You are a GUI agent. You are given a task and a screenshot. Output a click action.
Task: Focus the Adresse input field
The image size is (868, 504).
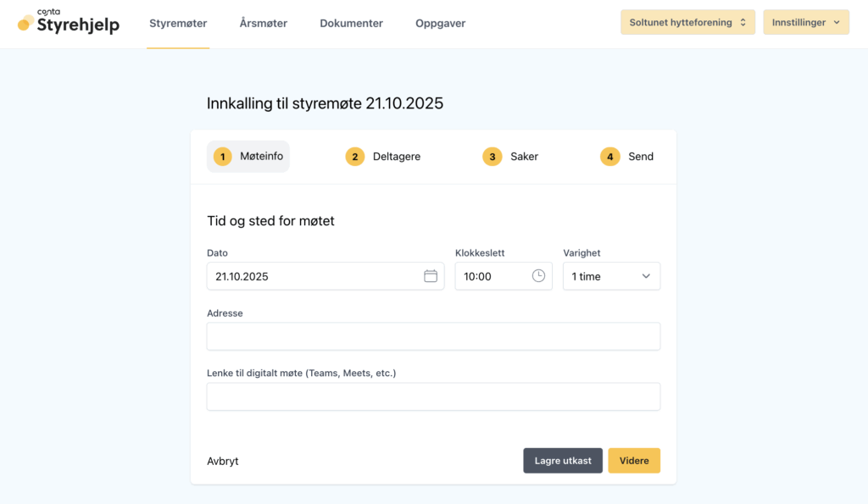433,336
